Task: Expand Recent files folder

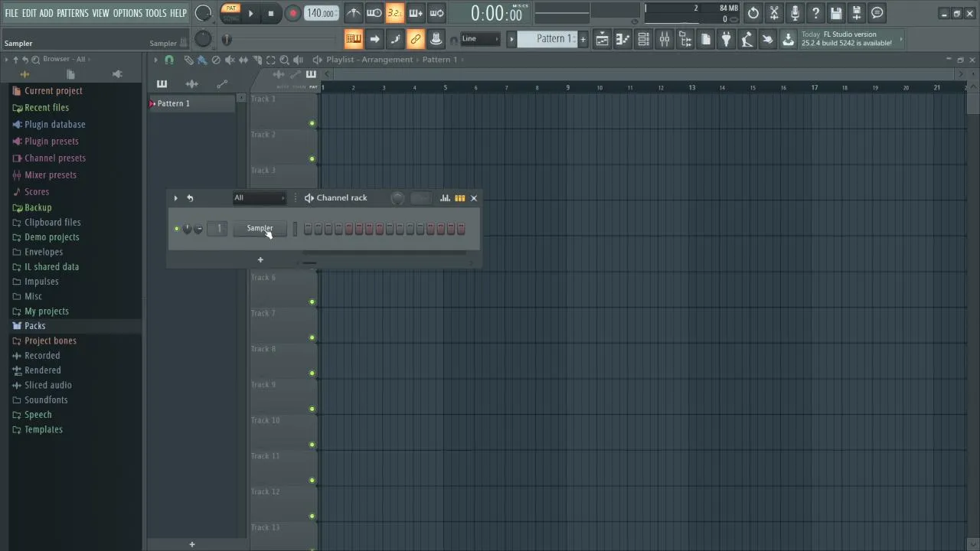Action: [x=46, y=108]
